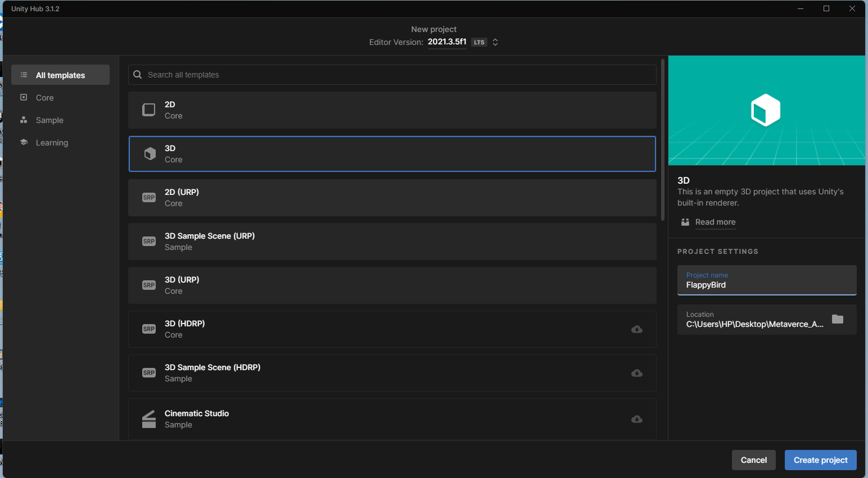Download Cinematic Studio template via cloud icon
The width and height of the screenshot is (868, 478).
click(637, 419)
